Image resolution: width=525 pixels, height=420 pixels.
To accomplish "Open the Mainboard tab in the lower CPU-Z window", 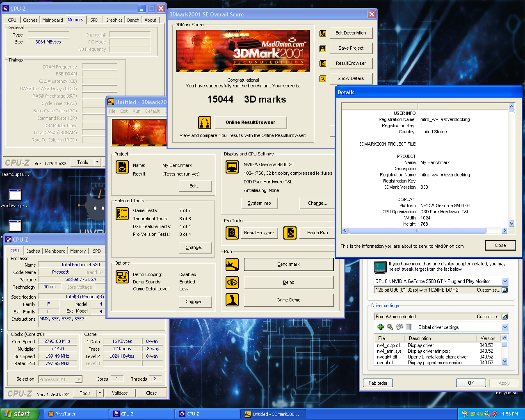I will click(x=55, y=251).
